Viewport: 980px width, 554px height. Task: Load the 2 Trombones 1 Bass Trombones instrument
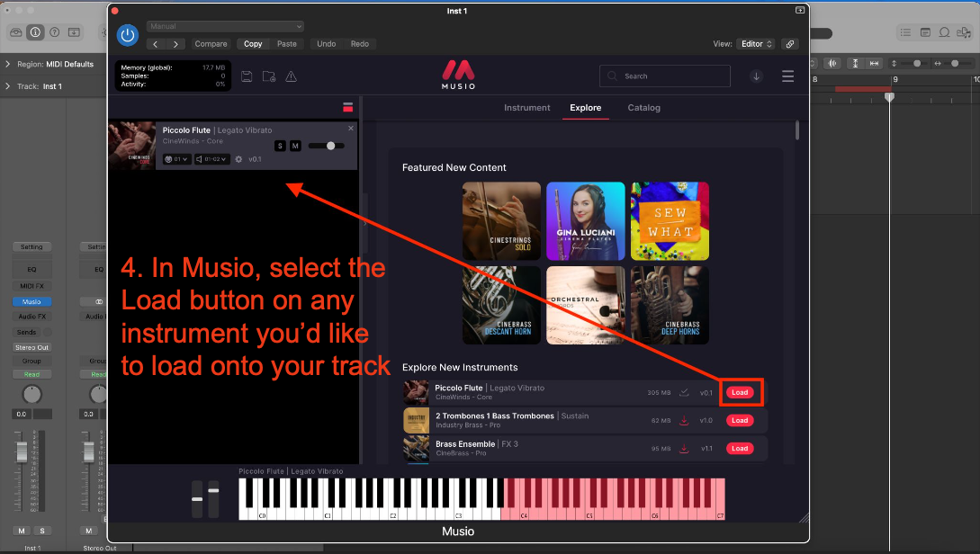[740, 420]
